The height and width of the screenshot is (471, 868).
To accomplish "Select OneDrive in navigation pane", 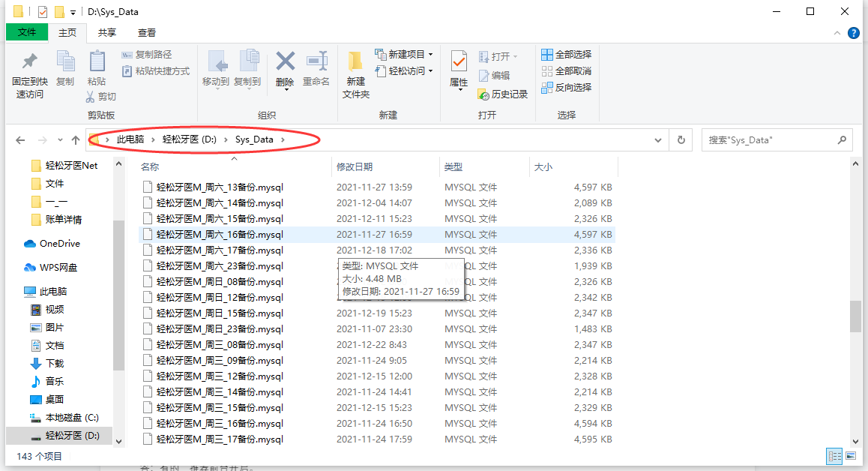I will pos(60,243).
